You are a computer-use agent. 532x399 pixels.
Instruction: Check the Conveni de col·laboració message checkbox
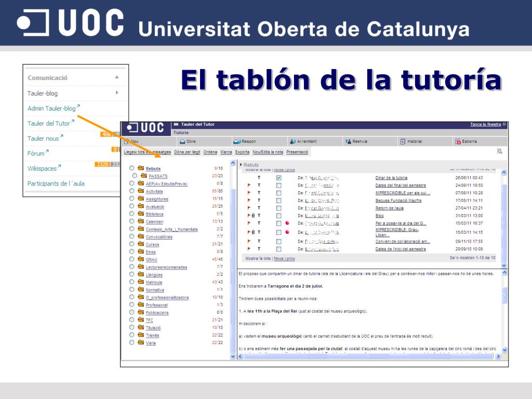pos(278,242)
